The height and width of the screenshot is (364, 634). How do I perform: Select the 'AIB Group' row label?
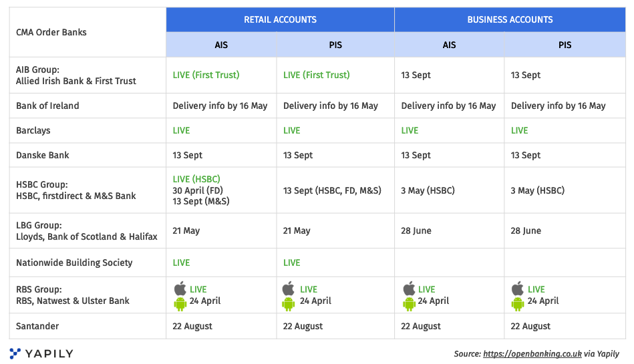coord(76,75)
